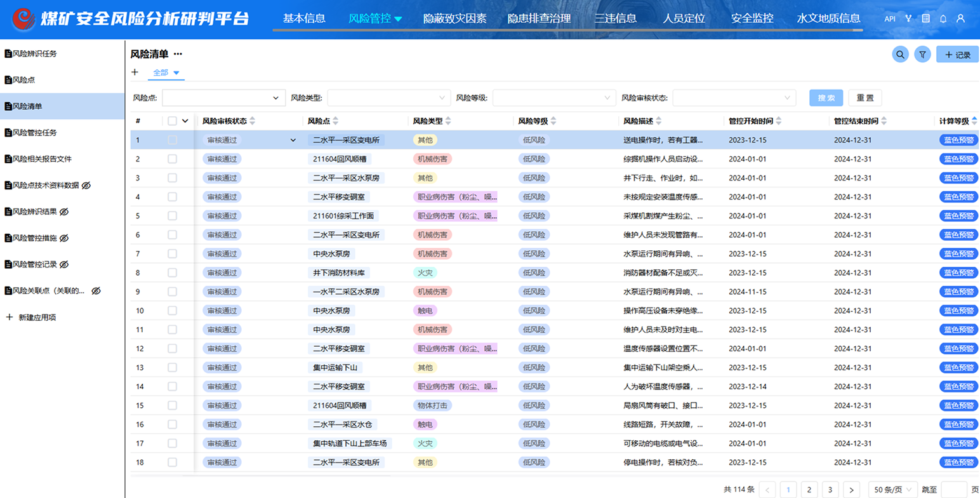
Task: Sort by 风险点 column arrows
Action: pos(336,121)
